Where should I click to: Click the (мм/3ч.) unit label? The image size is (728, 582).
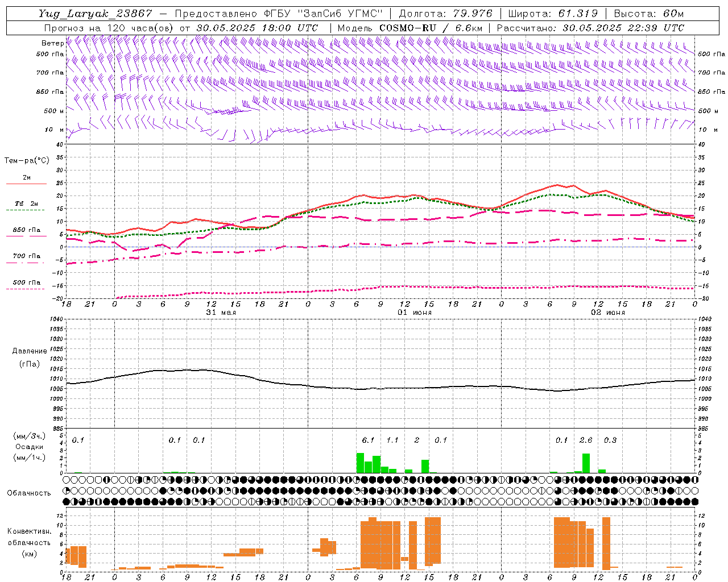30,436
